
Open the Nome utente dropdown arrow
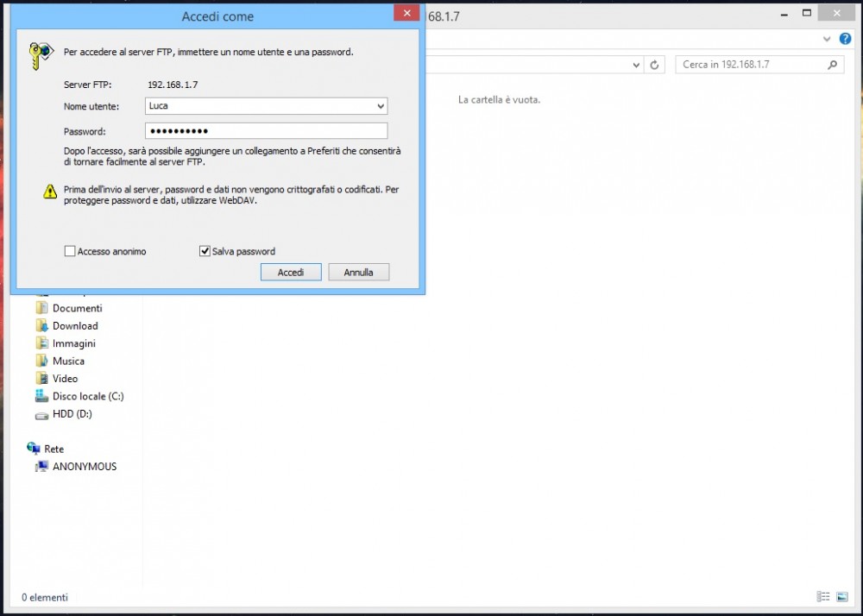(381, 106)
